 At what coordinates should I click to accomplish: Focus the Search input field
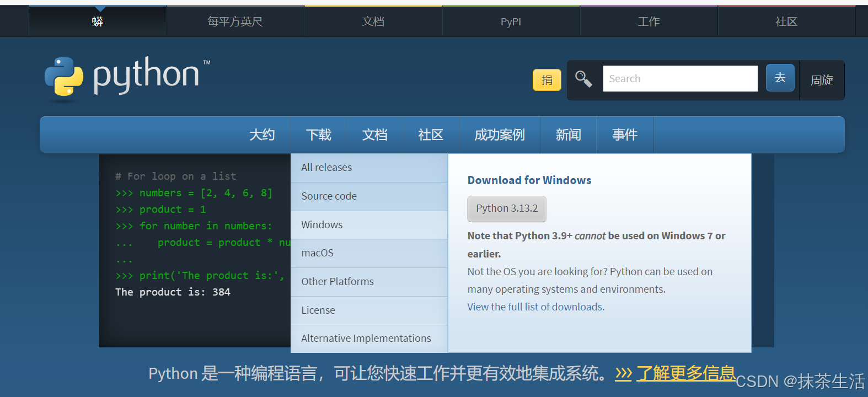[680, 79]
